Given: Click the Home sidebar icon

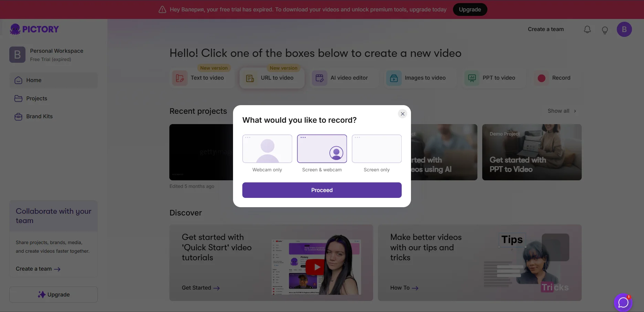Looking at the screenshot, I should point(18,80).
